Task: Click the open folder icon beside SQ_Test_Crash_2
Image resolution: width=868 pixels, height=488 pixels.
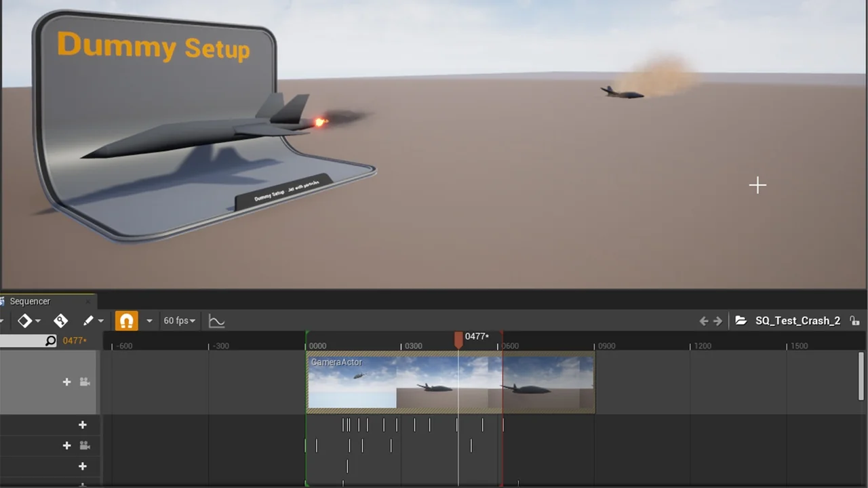Action: pyautogui.click(x=741, y=321)
